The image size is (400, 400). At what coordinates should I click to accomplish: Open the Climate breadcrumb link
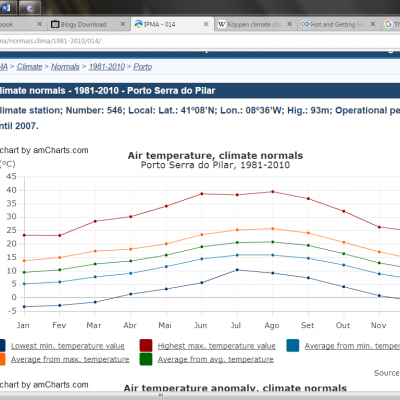[x=29, y=67]
